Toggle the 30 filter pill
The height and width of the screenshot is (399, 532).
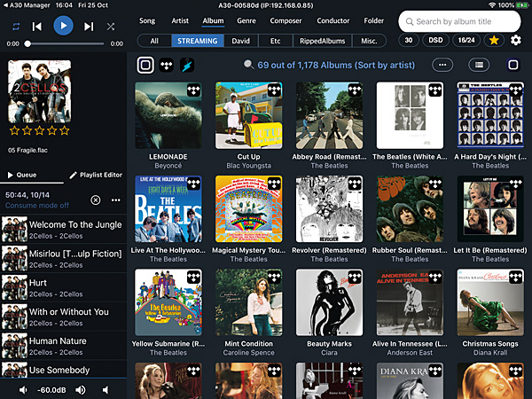(409, 41)
